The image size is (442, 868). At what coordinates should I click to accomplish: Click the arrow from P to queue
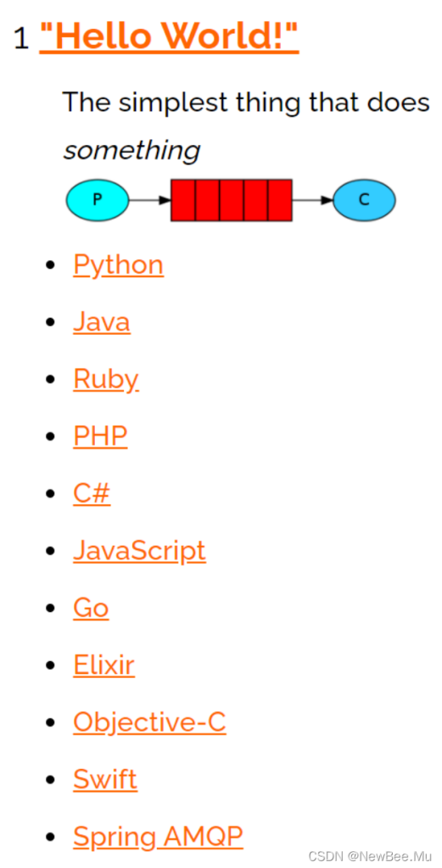point(150,200)
